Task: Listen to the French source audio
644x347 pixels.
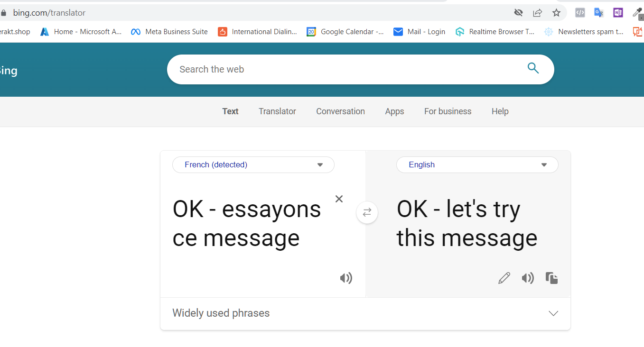Action: (x=346, y=278)
